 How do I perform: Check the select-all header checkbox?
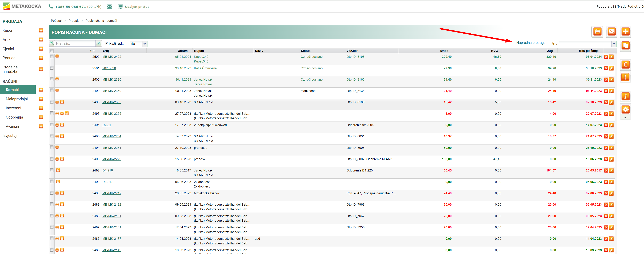pyautogui.click(x=51, y=51)
